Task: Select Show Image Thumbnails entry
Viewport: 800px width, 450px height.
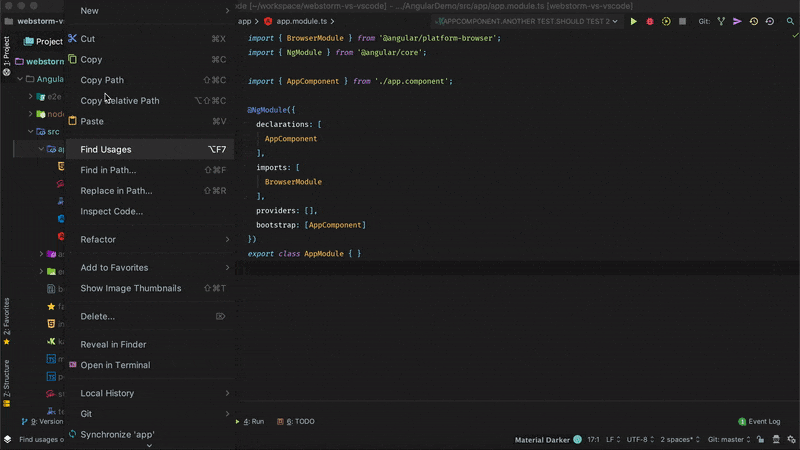Action: tap(149, 288)
